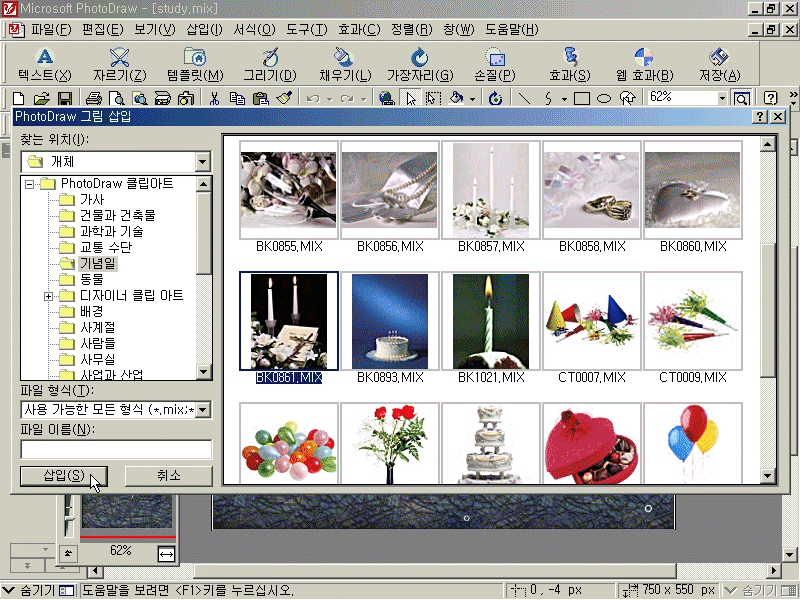800x600 pixels.
Task: Open the 파일 형식 file type dropdown
Action: click(x=203, y=409)
